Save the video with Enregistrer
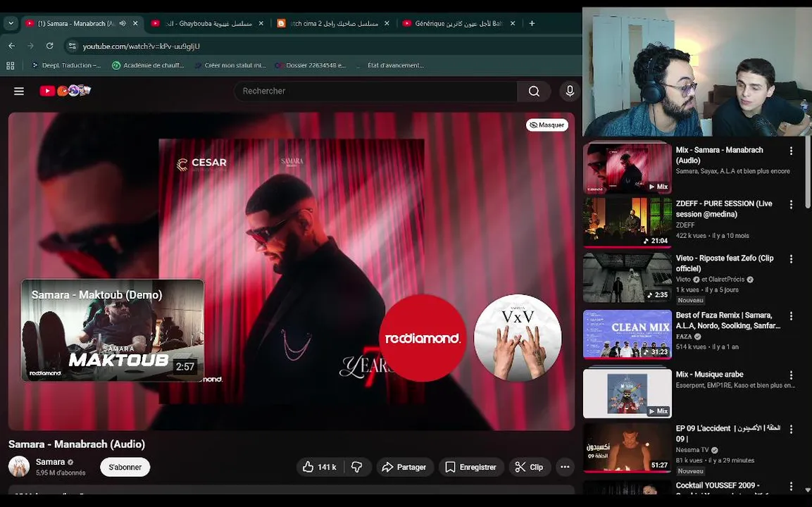 click(470, 467)
